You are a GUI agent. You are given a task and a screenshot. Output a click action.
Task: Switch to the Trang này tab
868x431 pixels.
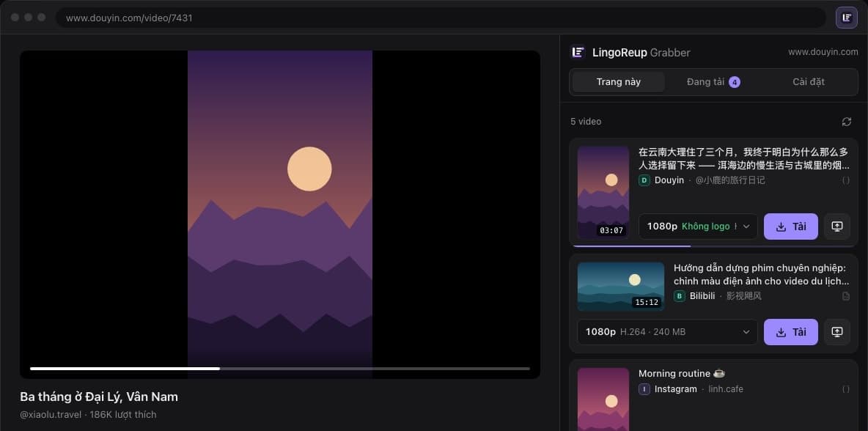(618, 82)
